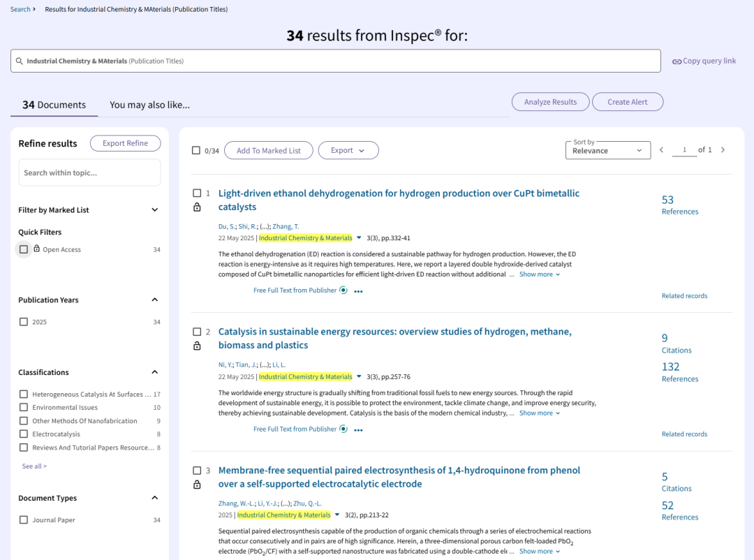754x560 pixels.
Task: Click open access lock icon under result 1
Action: coord(197,207)
